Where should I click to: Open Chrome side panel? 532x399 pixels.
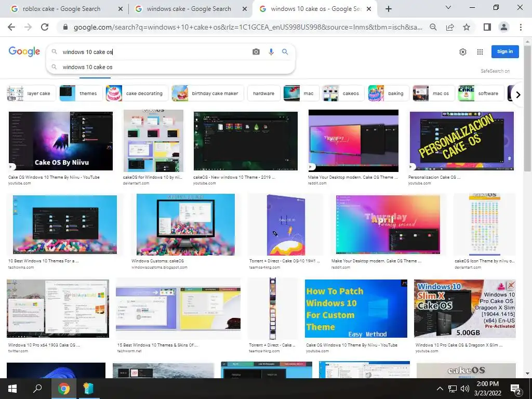tap(487, 27)
